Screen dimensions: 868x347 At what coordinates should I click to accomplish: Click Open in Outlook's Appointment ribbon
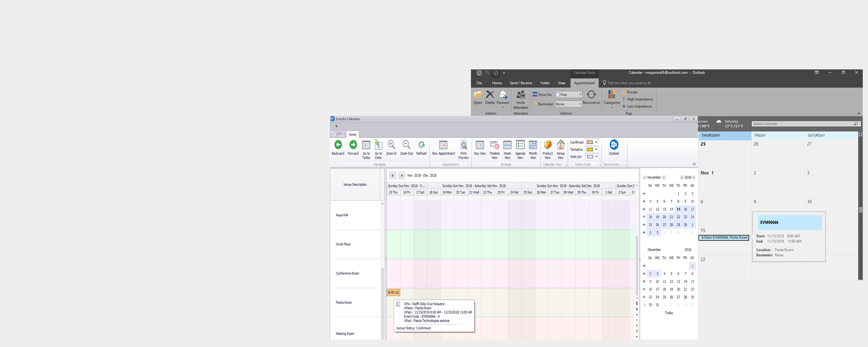(x=478, y=98)
